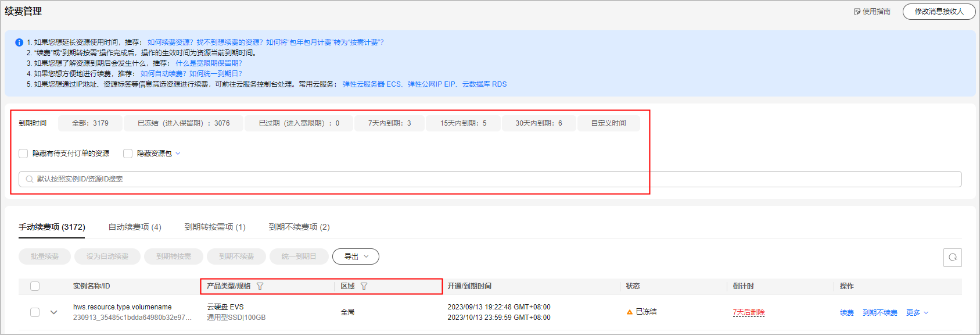Switch to the auto-renewal items tab
This screenshot has width=980, height=335.
(x=135, y=227)
